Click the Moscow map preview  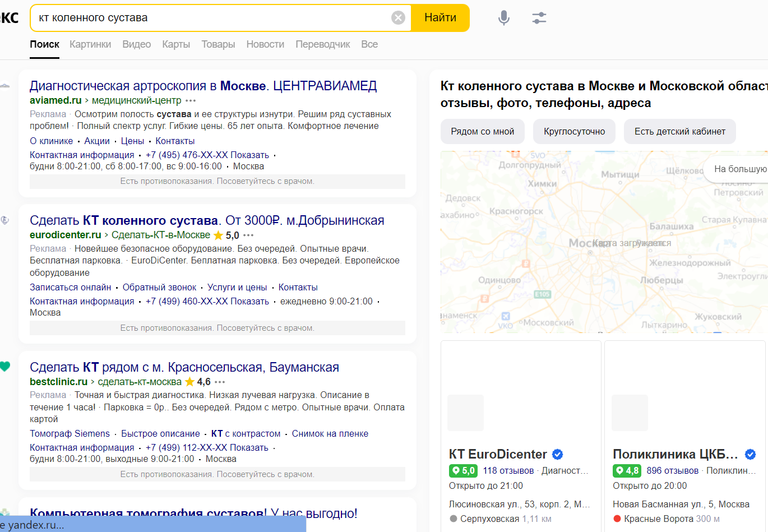[x=604, y=242]
